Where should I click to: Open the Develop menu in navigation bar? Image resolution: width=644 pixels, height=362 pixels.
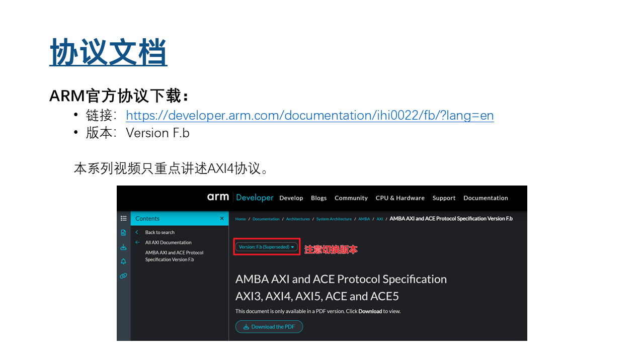291,198
